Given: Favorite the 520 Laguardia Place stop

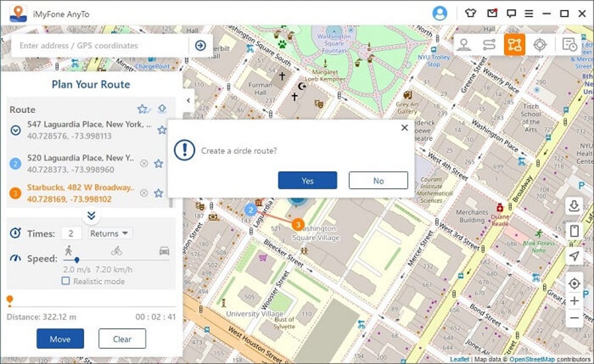Looking at the screenshot, I should tap(158, 163).
